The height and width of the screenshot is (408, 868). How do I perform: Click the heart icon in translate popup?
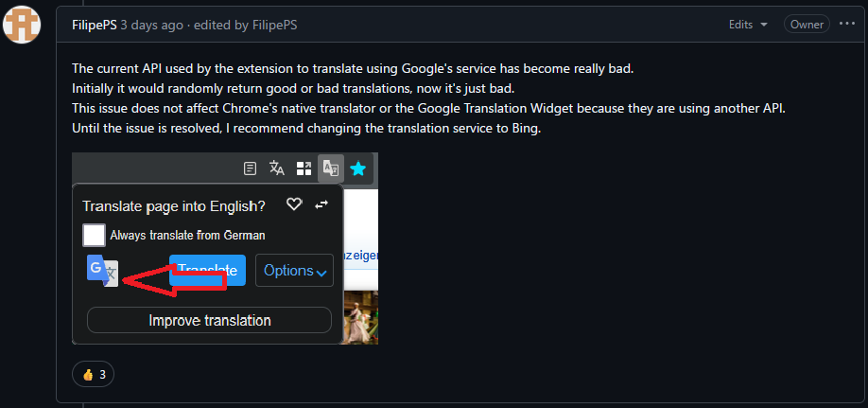(294, 204)
